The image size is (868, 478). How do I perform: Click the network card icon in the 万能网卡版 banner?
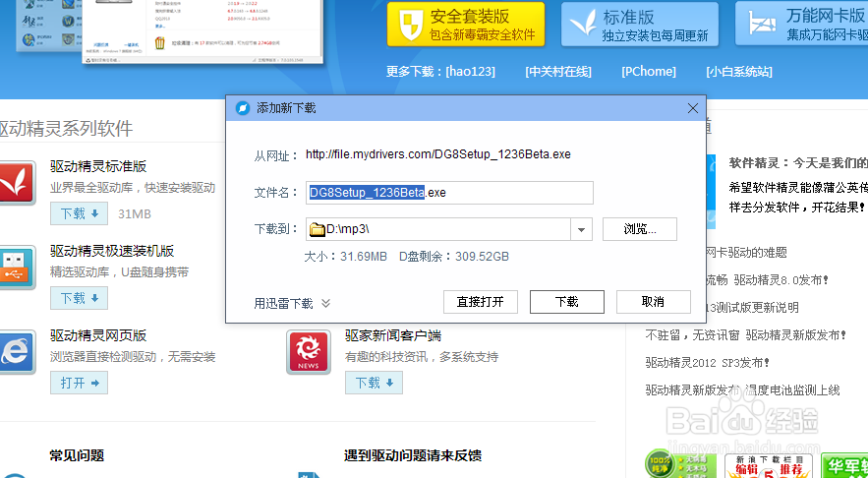[x=762, y=24]
